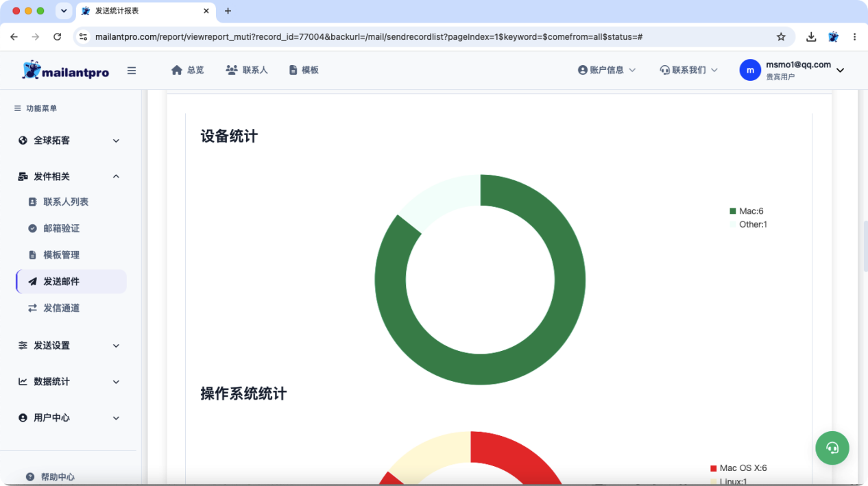Expand 全球拓客 sidebar section
The image size is (868, 486).
click(69, 141)
